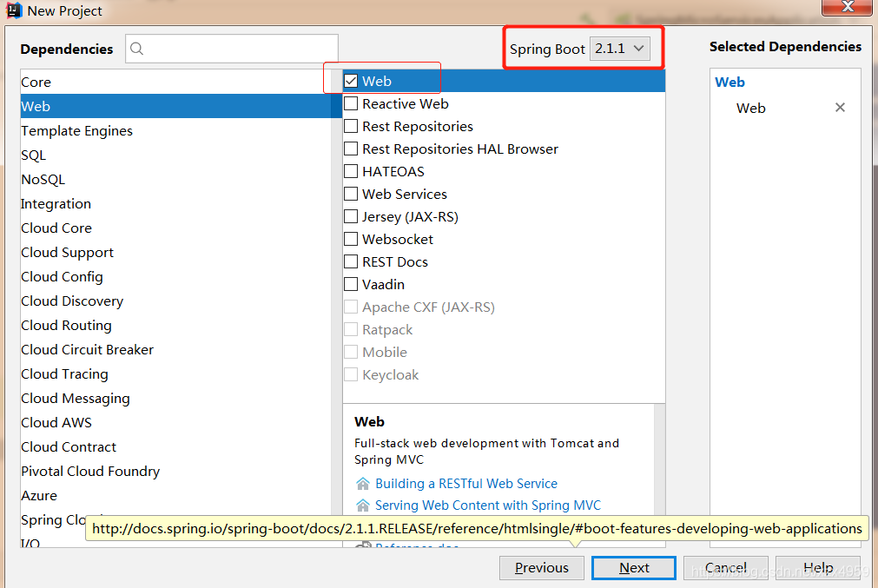Enable Vaadin dependency
This screenshot has height=588, width=878.
351,284
